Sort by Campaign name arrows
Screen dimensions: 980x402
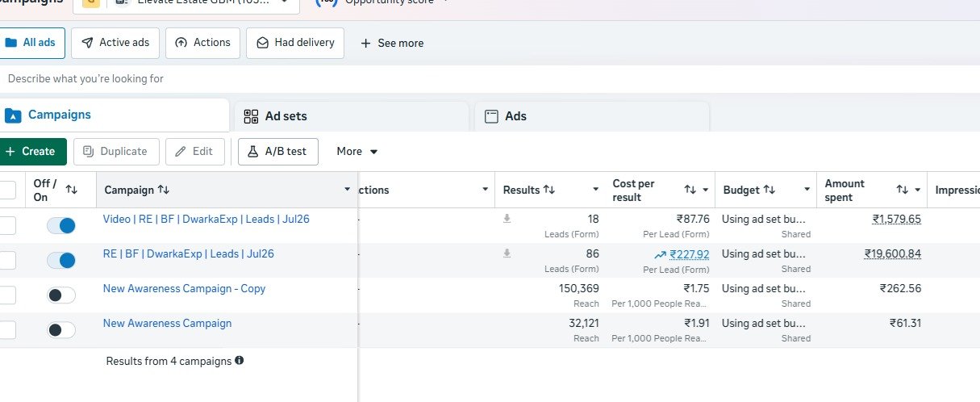[x=164, y=190]
